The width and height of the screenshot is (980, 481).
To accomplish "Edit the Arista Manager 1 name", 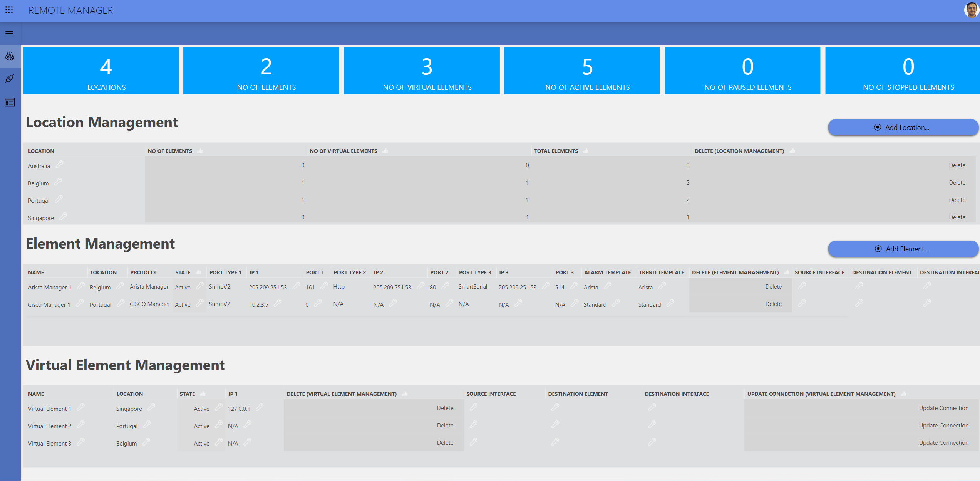I will (x=81, y=286).
